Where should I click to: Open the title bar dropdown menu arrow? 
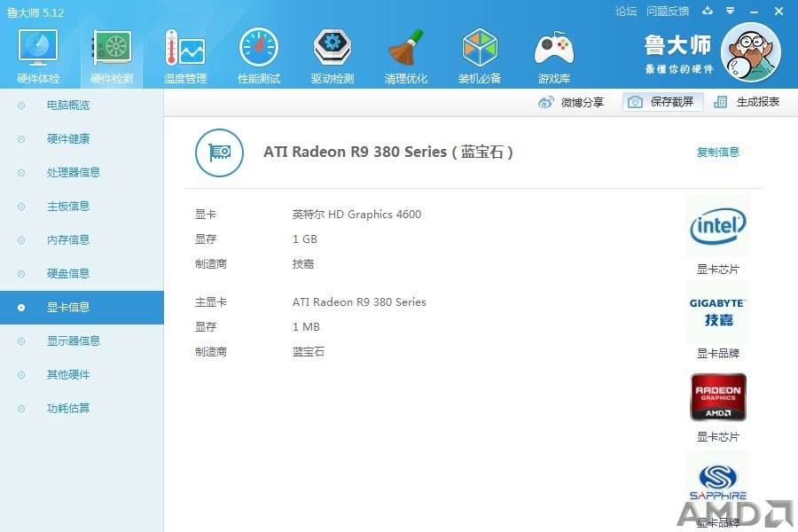point(731,11)
